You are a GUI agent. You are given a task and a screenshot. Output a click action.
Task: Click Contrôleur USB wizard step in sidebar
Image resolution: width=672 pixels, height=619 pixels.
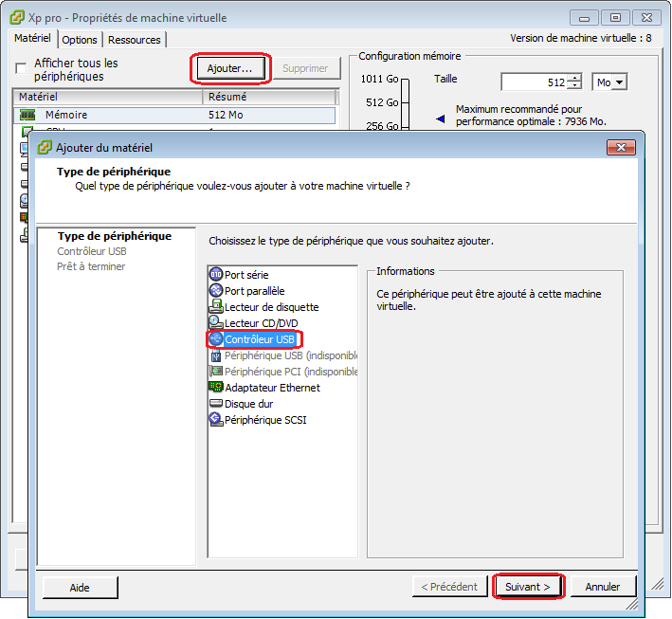[92, 251]
